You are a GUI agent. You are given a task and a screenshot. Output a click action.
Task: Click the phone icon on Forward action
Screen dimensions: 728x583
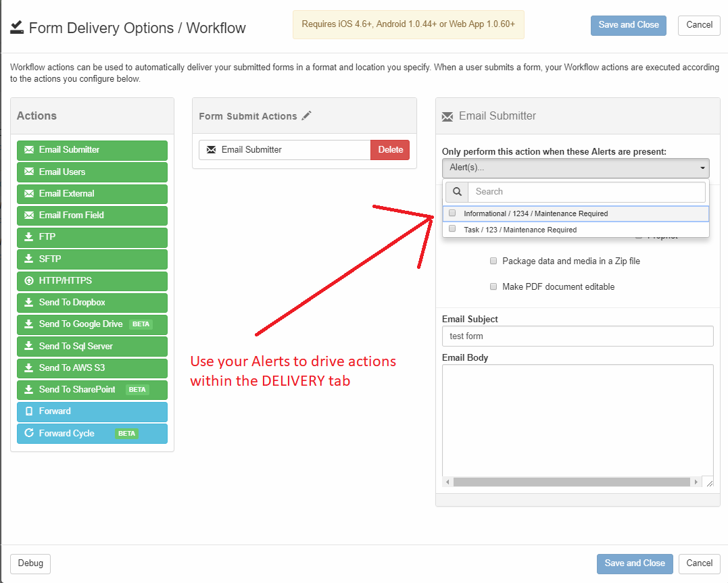[29, 411]
